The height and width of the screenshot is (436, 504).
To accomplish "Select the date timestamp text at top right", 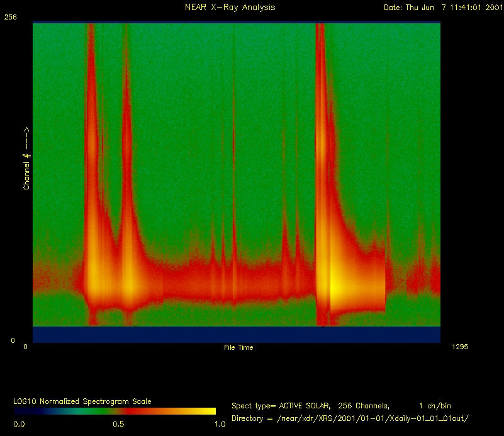I will 442,8.
